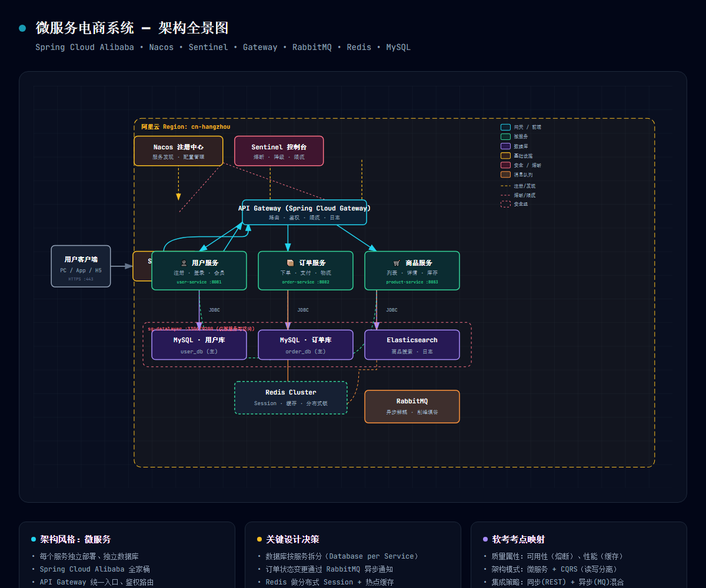Click the text user-service :8081
Image resolution: width=706 pixels, height=588 pixels.
(199, 282)
